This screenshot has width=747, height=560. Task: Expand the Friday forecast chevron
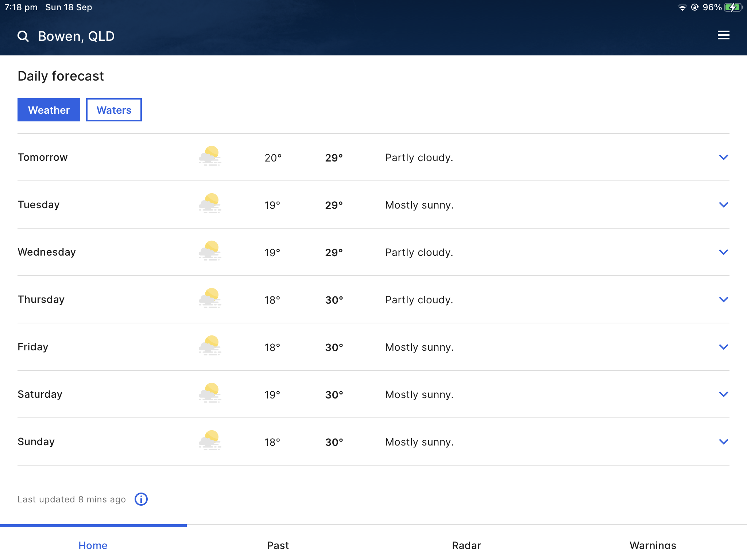pos(723,347)
